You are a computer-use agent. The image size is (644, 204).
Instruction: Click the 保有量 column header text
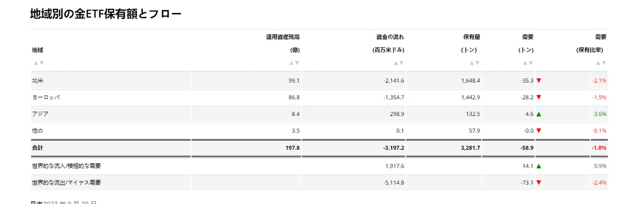click(472, 37)
